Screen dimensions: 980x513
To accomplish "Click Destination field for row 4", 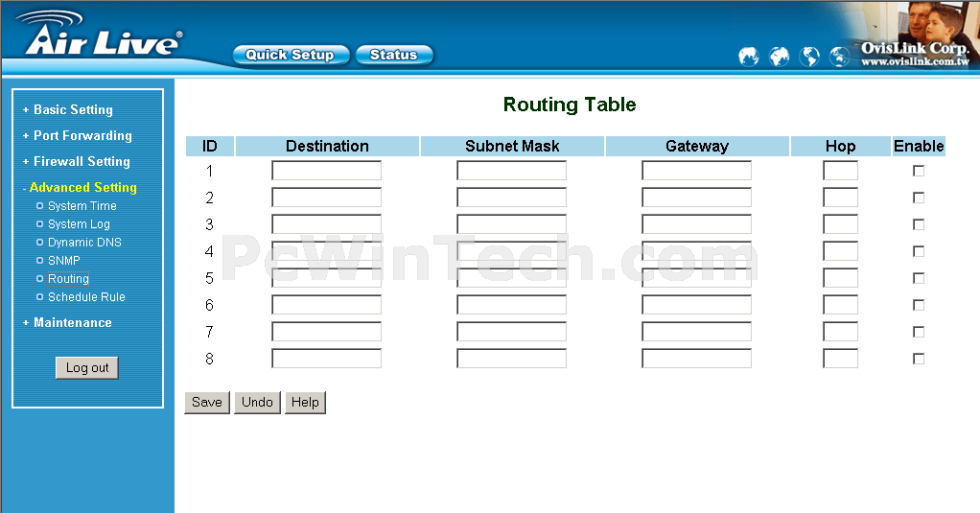I will click(x=326, y=251).
